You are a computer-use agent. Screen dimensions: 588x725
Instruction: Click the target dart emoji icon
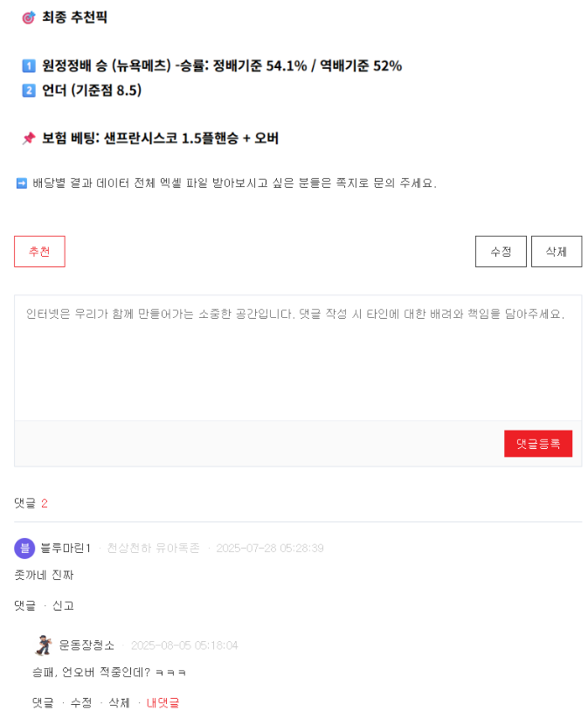pos(29,17)
